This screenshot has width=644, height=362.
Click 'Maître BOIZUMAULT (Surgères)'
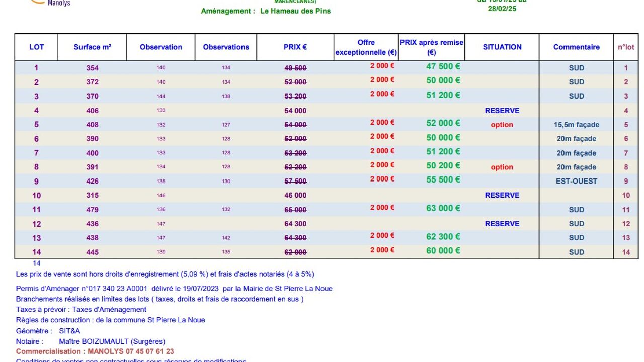[x=112, y=341]
